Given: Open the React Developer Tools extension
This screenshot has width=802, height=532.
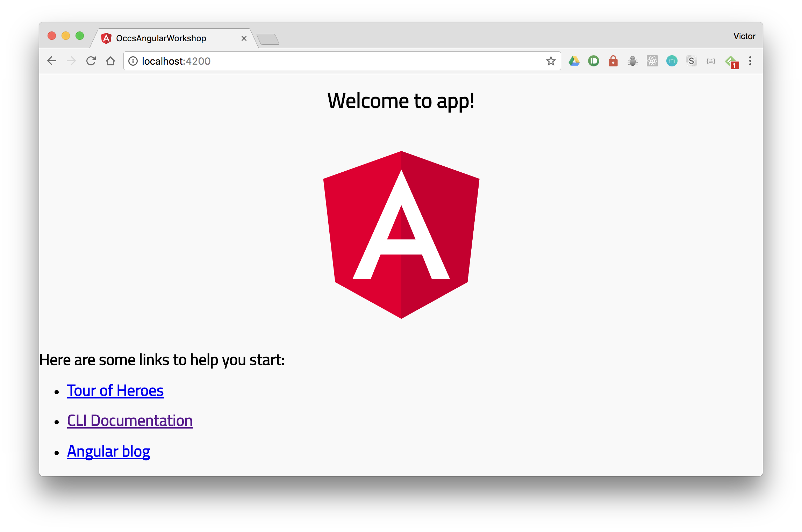Looking at the screenshot, I should pyautogui.click(x=652, y=61).
